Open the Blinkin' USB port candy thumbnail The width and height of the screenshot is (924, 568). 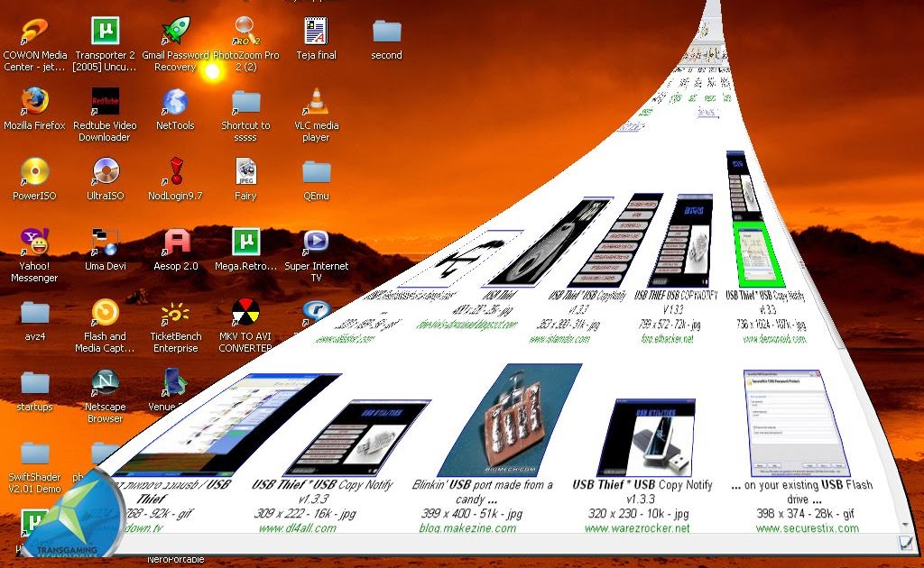pyautogui.click(x=510, y=419)
